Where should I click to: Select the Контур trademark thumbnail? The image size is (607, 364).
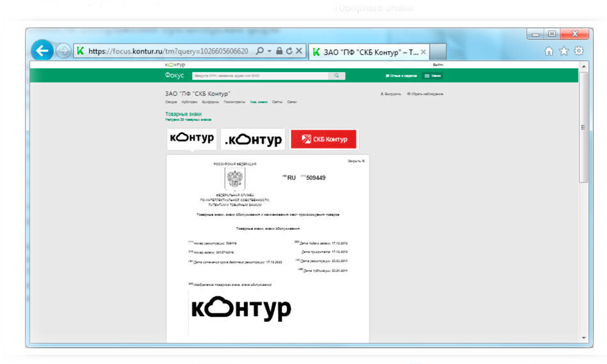[x=192, y=139]
